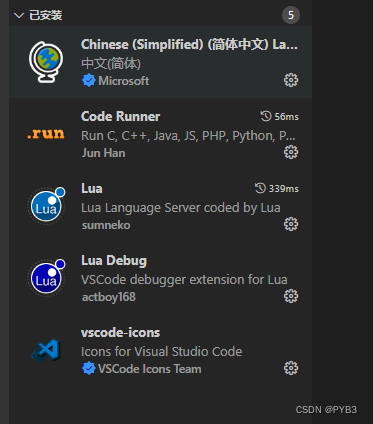
Task: Select the Microsoft verified publisher badge
Action: coord(88,81)
